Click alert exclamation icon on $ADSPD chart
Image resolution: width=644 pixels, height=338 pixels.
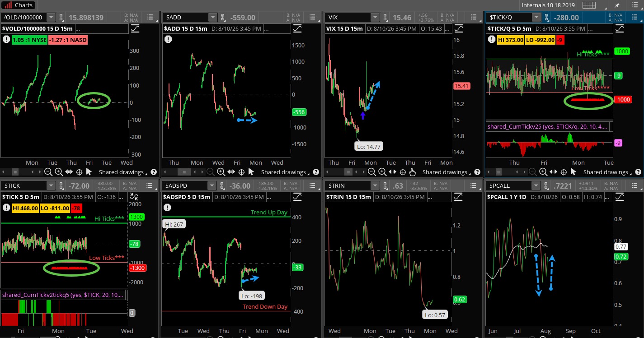pos(167,208)
